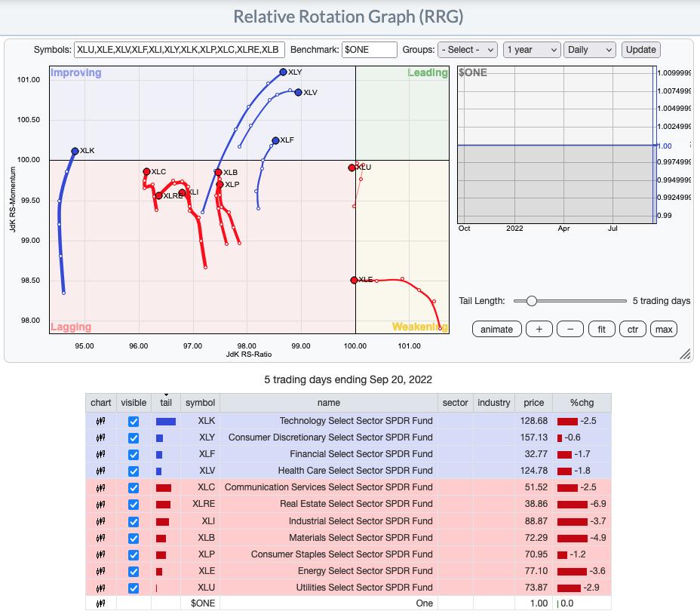Click the Benchmark input field

pyautogui.click(x=369, y=50)
